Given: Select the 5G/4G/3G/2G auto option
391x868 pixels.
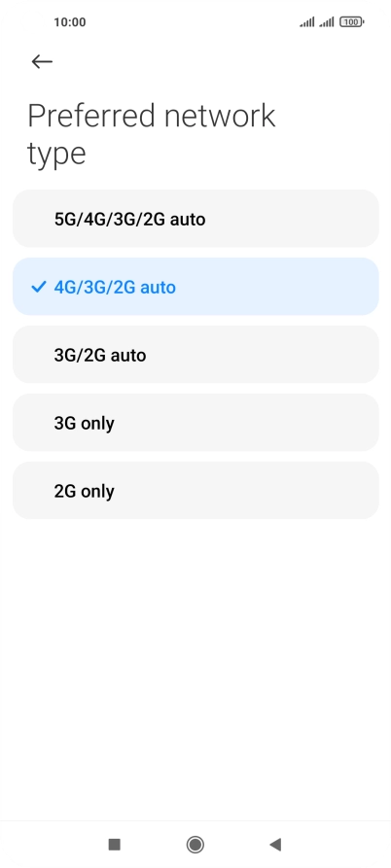Looking at the screenshot, I should (195, 219).
